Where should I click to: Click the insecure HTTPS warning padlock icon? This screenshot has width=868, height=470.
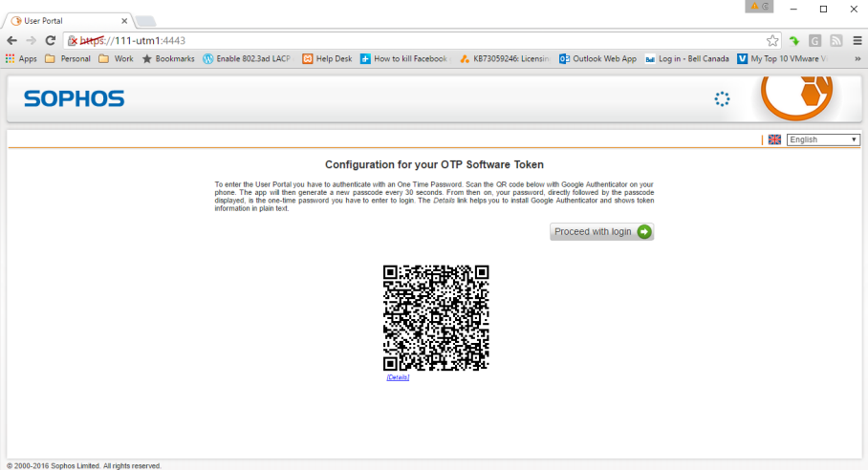73,40
